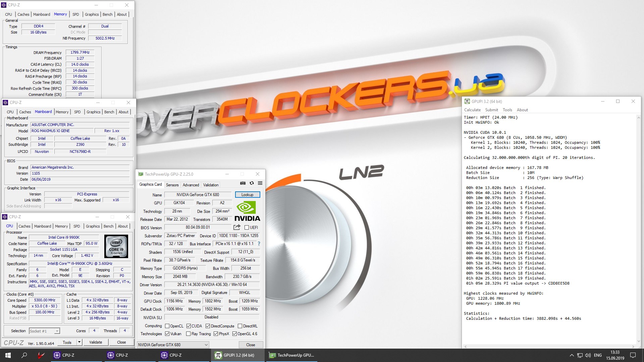Toggle the PhysX checkbox
644x362 pixels.
coord(216,334)
